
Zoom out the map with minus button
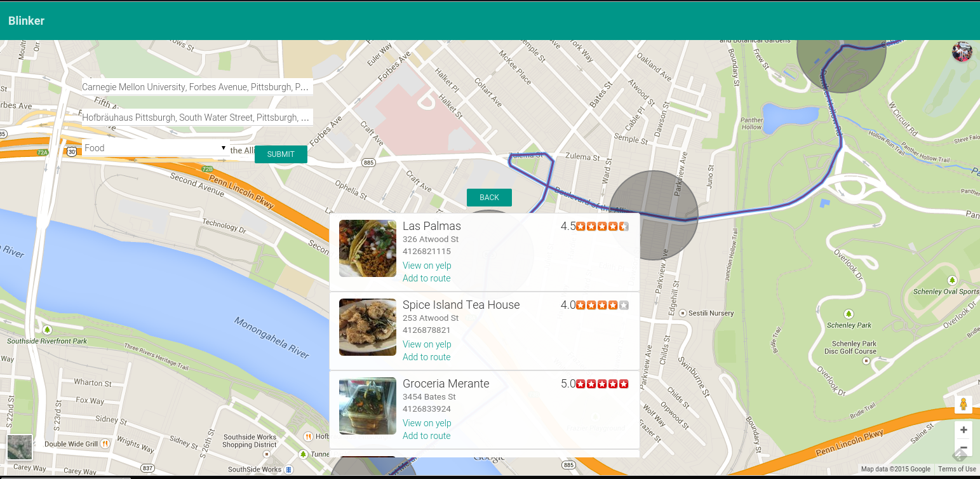coord(963,448)
